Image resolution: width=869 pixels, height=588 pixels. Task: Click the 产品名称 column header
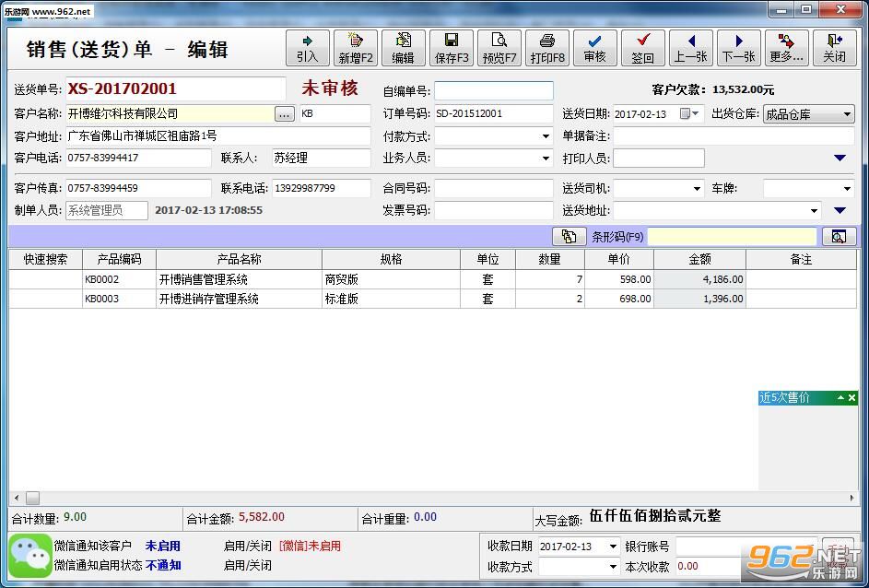239,259
